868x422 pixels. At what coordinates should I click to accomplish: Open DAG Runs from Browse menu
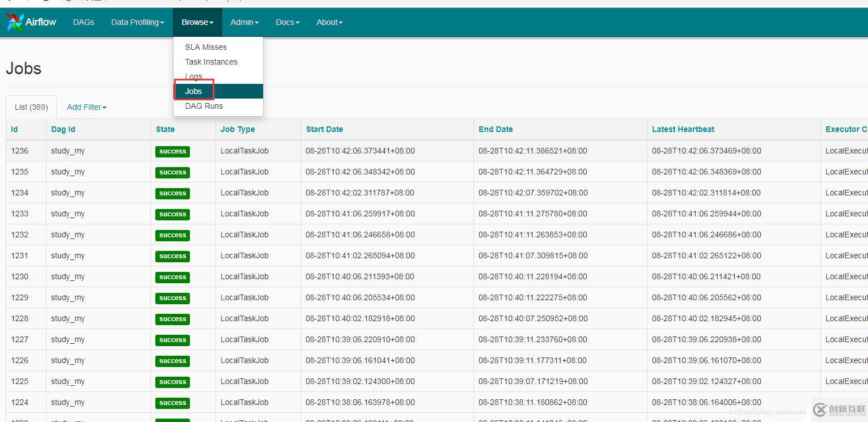(x=204, y=106)
